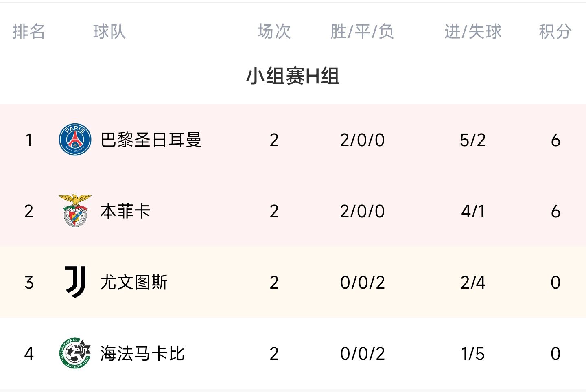Open team 海法马卡比
Screen dimensions: 586x392
click(x=142, y=354)
